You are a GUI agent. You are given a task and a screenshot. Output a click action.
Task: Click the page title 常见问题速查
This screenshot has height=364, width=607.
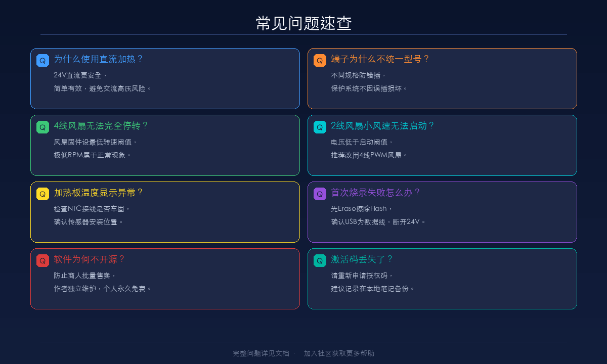(303, 23)
